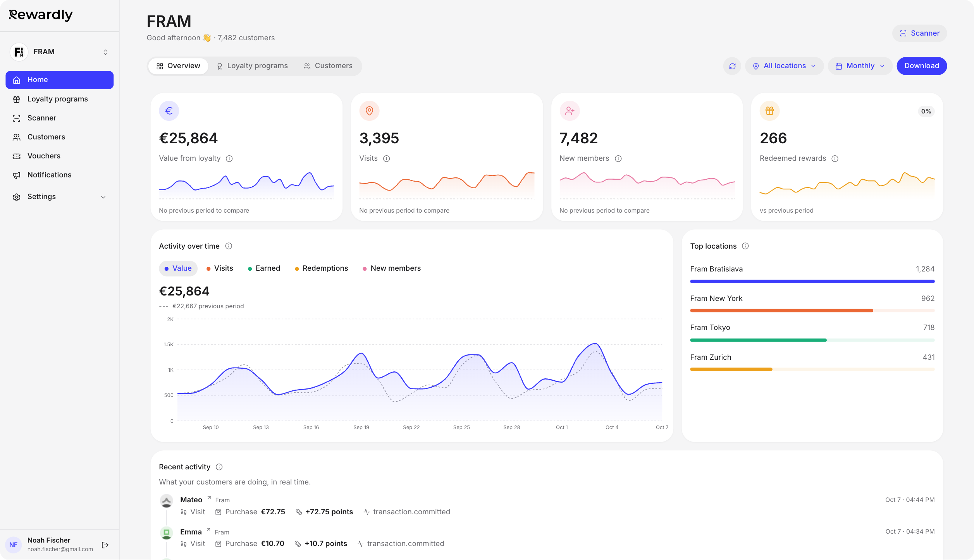This screenshot has height=560, width=974.
Task: Open Notifications in the sidebar
Action: coord(60,175)
